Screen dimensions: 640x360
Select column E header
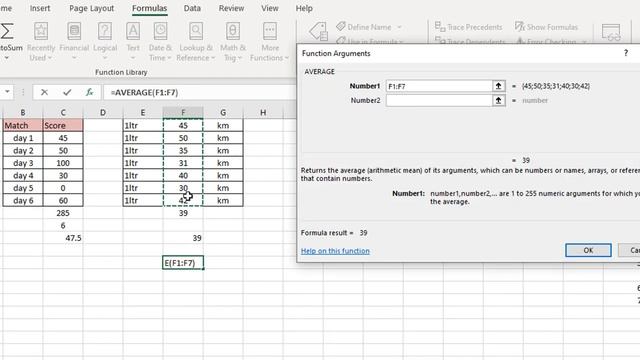[143, 113]
